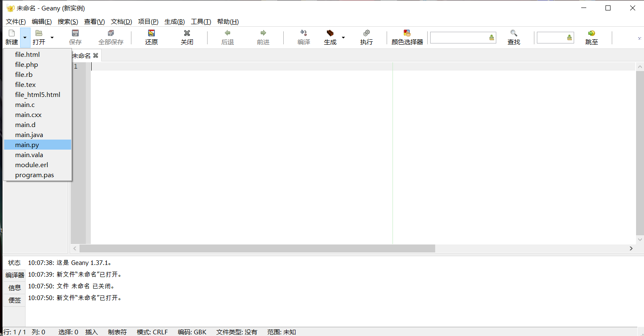Click the Jump To (跳至) toolbar icon

591,37
